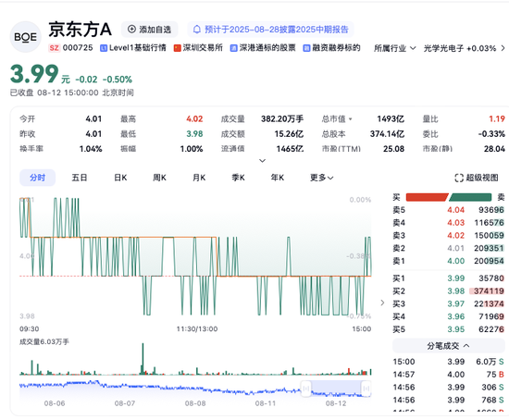The image size is (509, 420).
Task: Click the Level1基础行情 badge icon
Action: [104, 48]
